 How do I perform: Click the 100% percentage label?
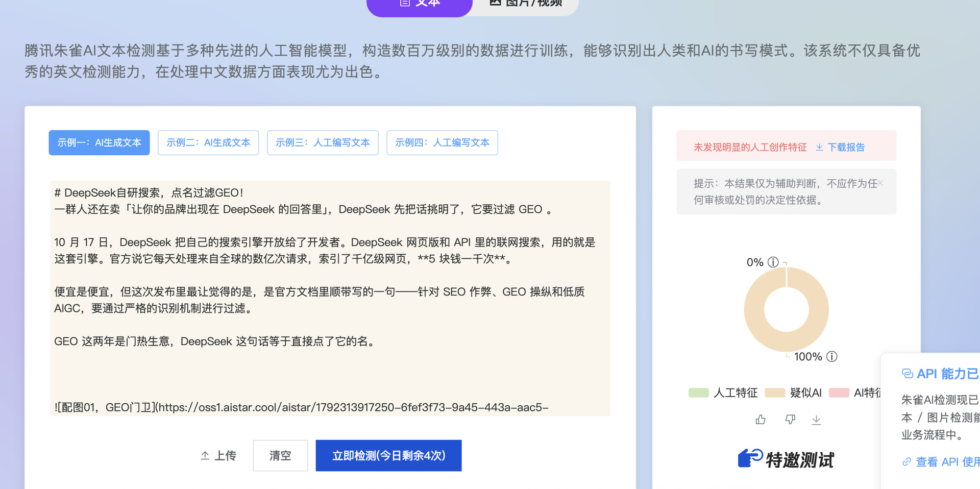click(808, 356)
